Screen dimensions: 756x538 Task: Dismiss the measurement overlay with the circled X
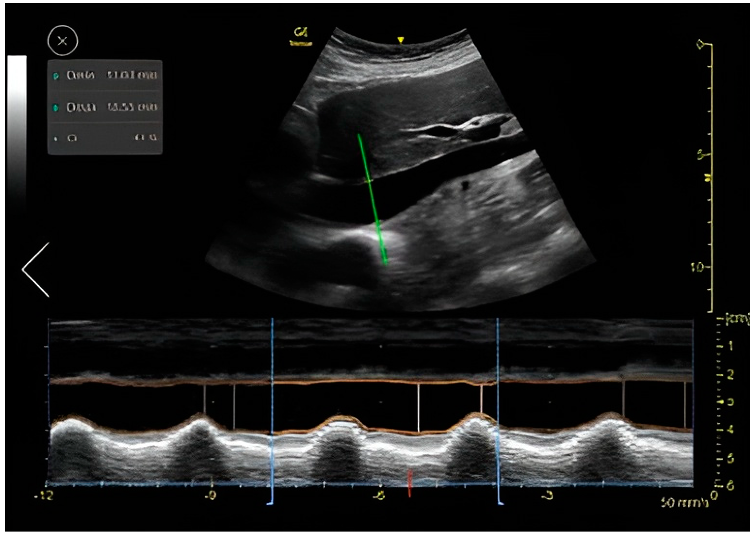(62, 41)
